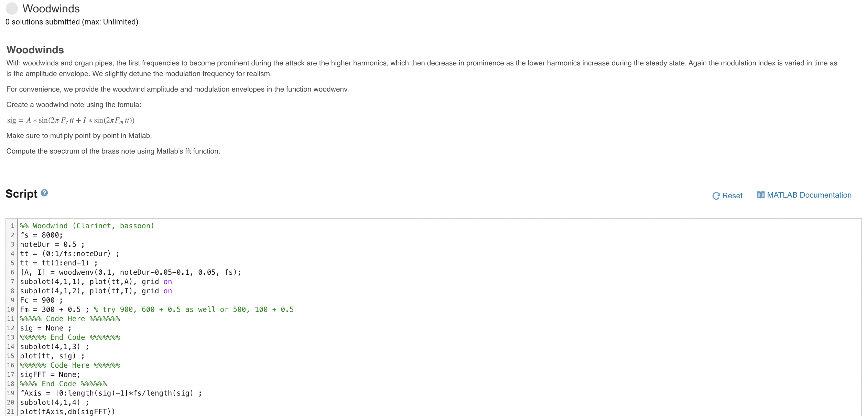Click the woodwenv function call line
The width and height of the screenshot is (868, 420).
tap(131, 272)
